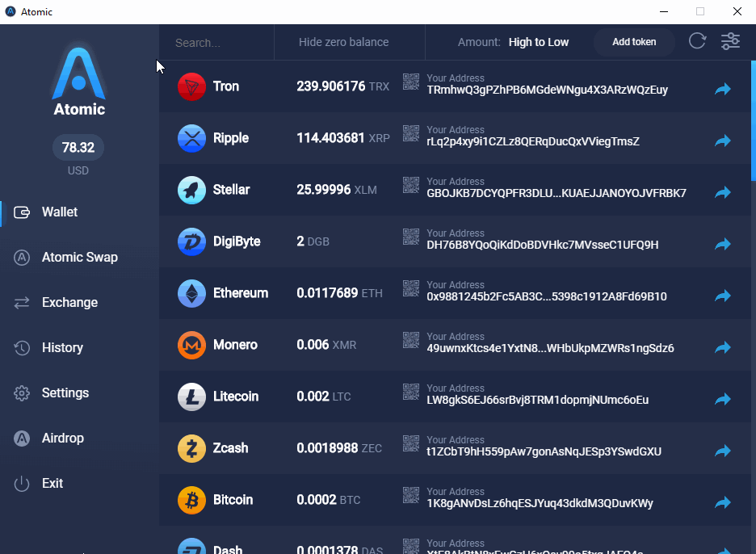The image size is (756, 554).
Task: Click the Zcash coin icon
Action: (191, 448)
